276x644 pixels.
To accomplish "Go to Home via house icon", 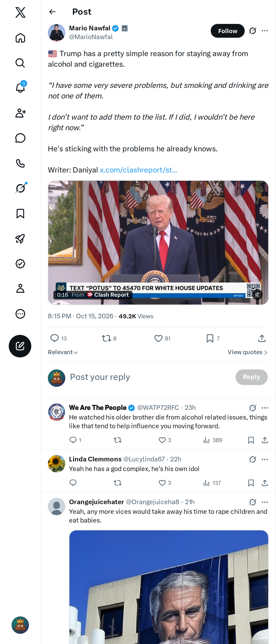I will [20, 38].
